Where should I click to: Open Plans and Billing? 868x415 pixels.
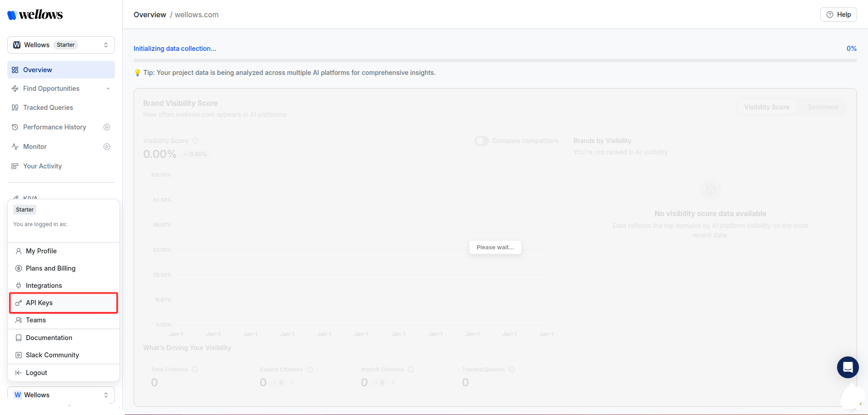coord(50,268)
